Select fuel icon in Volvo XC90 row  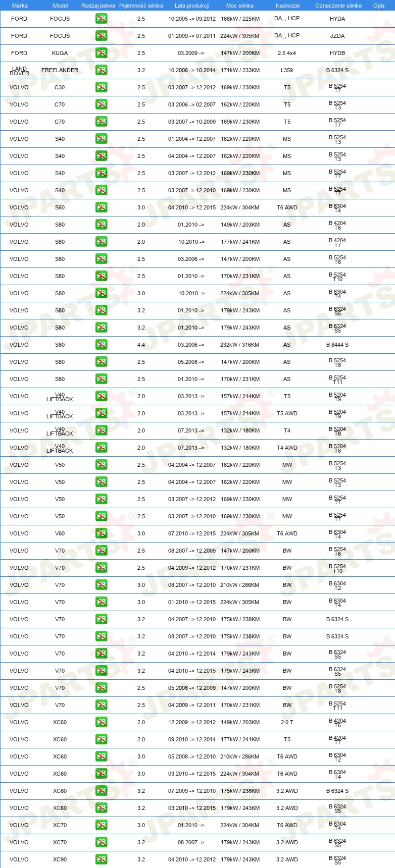101,859
